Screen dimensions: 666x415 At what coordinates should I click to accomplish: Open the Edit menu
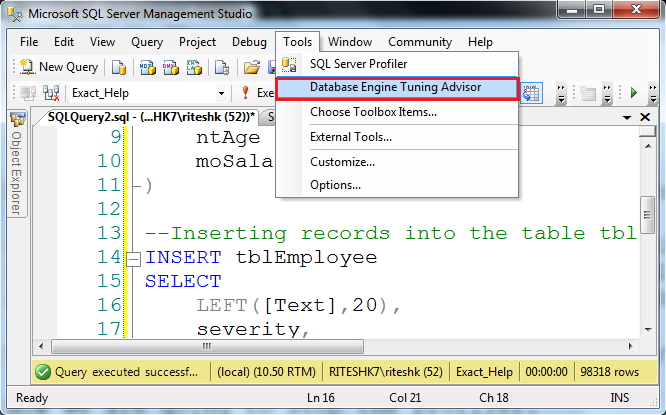pos(64,42)
